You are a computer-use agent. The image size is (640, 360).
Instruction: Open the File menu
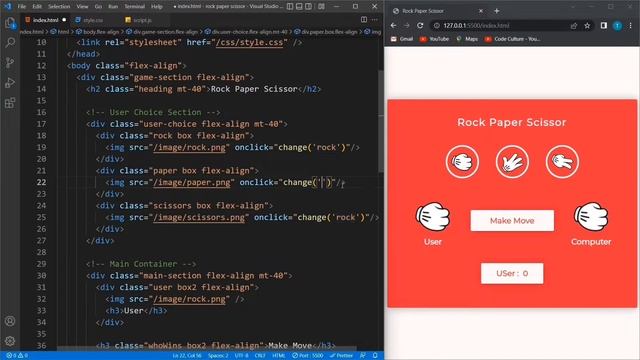[x=22, y=7]
